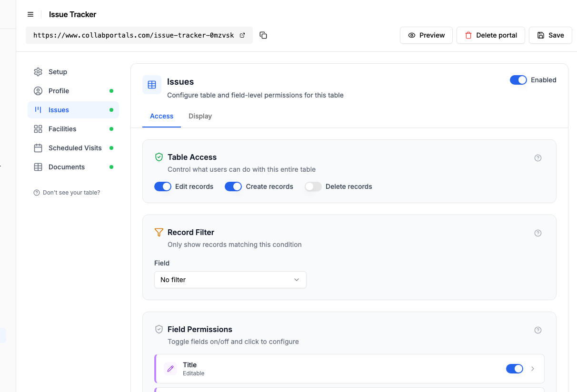The image size is (577, 392).
Task: Open Record Filter help icon
Action: point(538,233)
